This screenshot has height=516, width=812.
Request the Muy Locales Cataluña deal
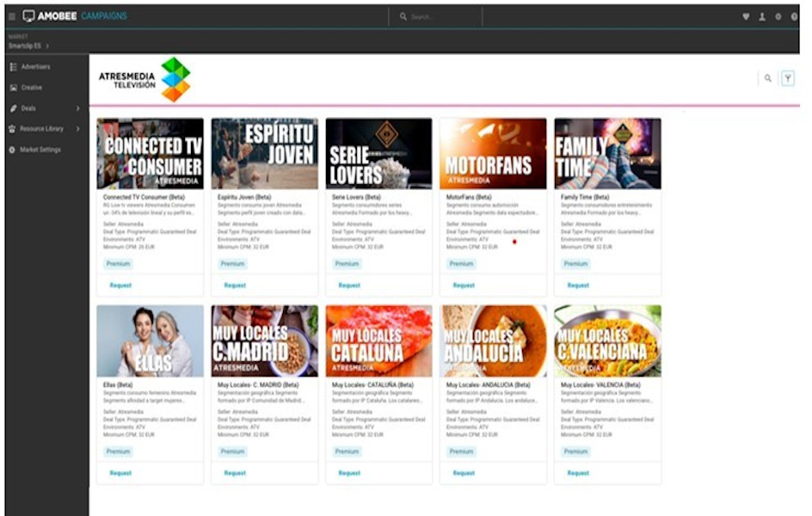[349, 473]
